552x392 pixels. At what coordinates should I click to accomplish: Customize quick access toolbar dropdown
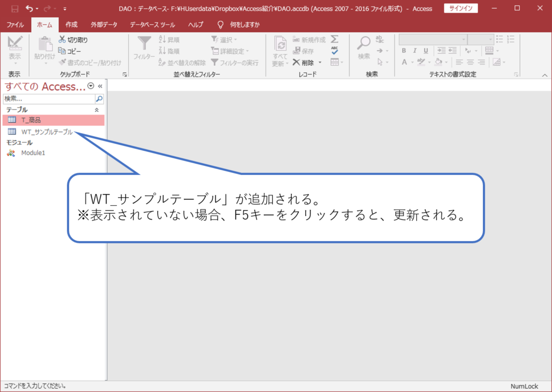point(65,9)
